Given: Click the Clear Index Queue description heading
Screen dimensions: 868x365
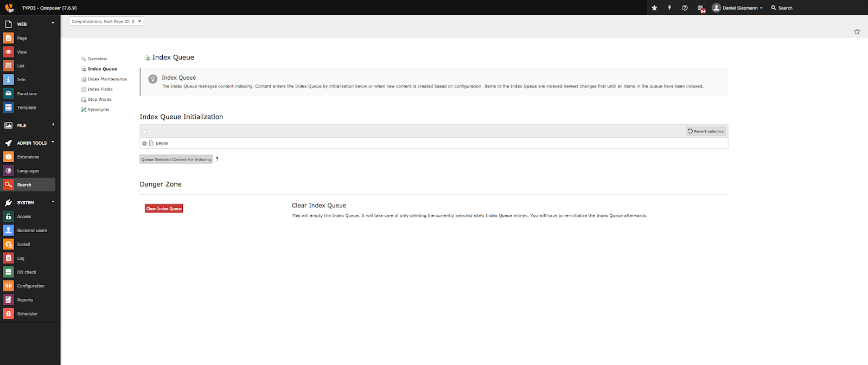Looking at the screenshot, I should pos(319,206).
